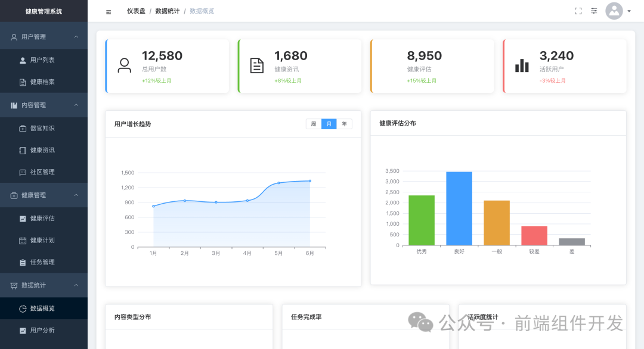
Task: Switch user growth chart to 年 view
Action: pyautogui.click(x=344, y=124)
